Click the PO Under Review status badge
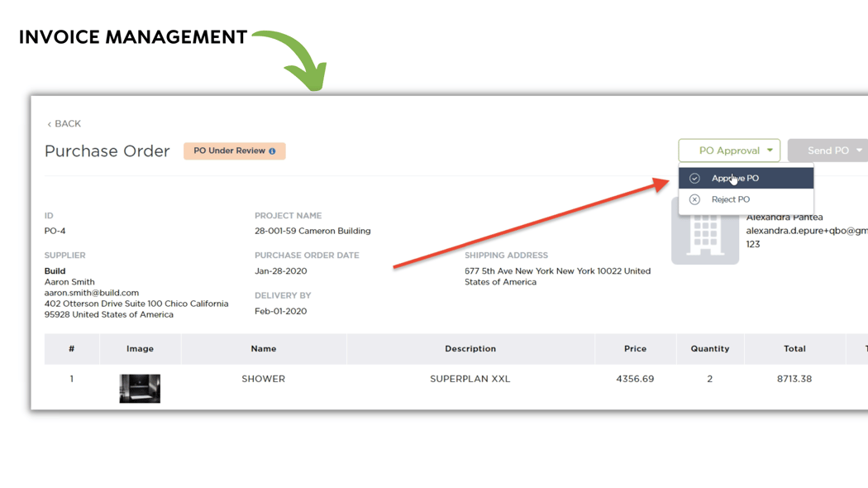868x488 pixels. pos(229,151)
